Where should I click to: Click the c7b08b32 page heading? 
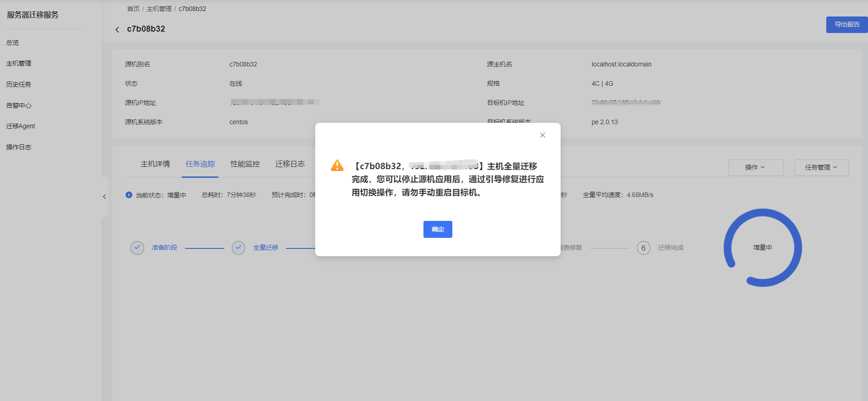pos(146,29)
